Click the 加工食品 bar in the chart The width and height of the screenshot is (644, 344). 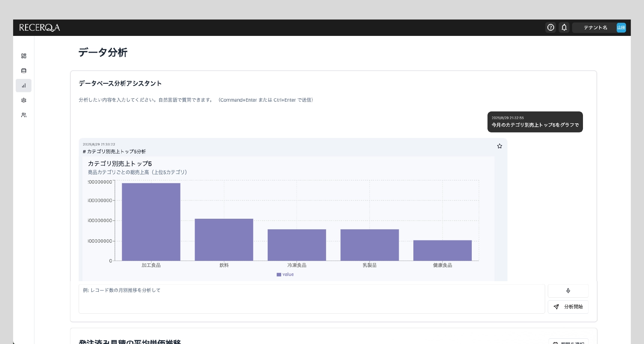[x=151, y=222]
